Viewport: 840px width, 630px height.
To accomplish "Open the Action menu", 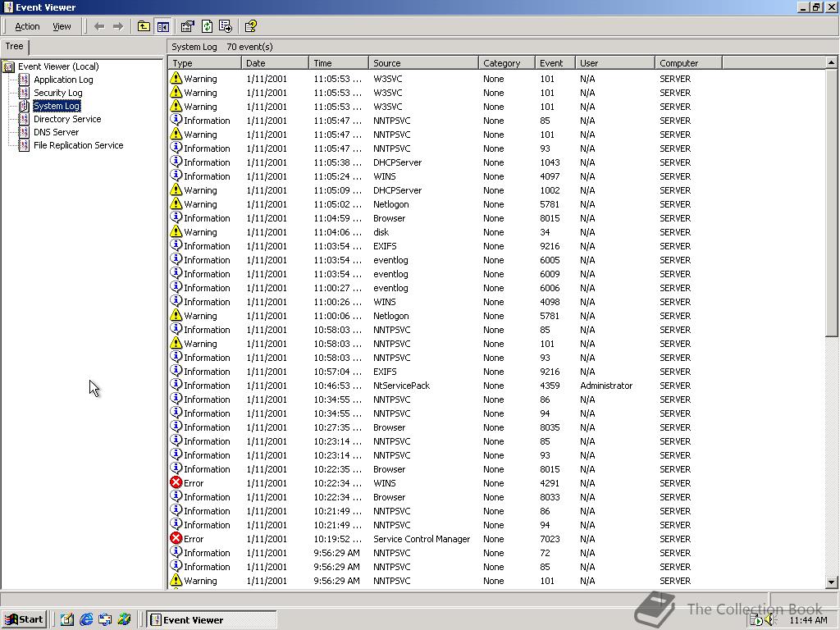I will click(x=27, y=26).
